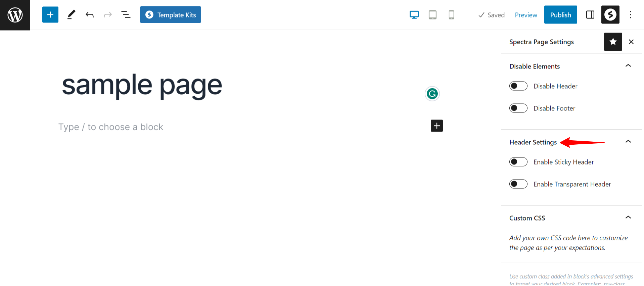The image size is (644, 286).
Task: Click the Spectra page settings icon
Action: [610, 15]
